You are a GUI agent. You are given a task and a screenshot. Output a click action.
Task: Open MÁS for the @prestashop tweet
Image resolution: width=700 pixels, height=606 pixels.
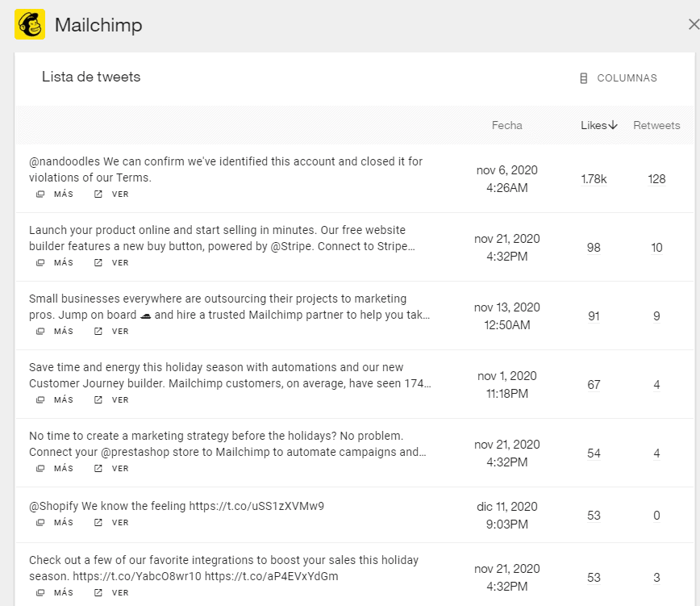click(x=64, y=469)
